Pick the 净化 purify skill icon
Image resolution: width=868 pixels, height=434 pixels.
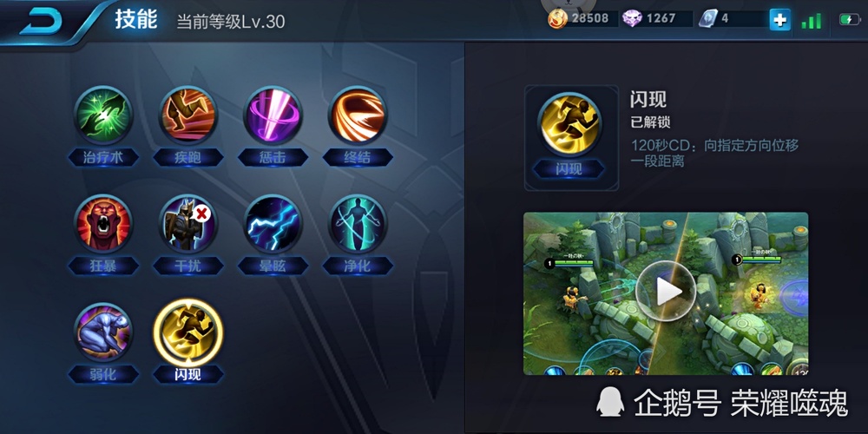pyautogui.click(x=358, y=224)
